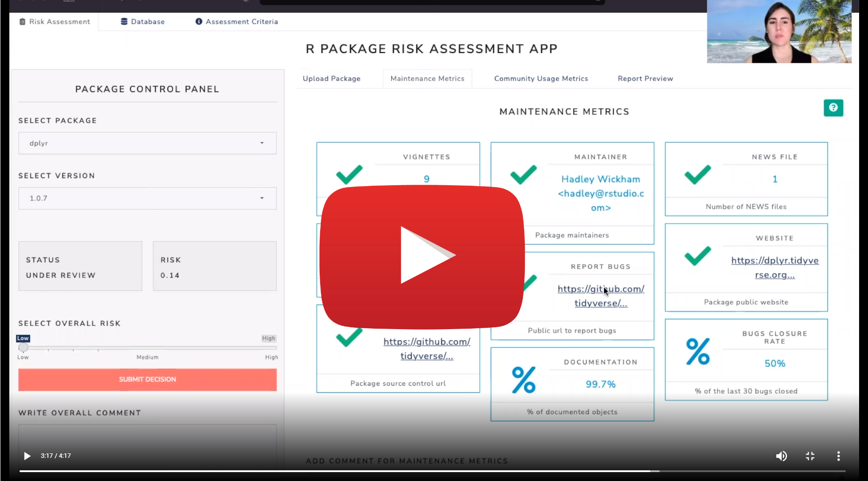Screen dimensions: 868x481
Task: Expand the Select Package dropdown showing dplyr
Action: tap(147, 143)
